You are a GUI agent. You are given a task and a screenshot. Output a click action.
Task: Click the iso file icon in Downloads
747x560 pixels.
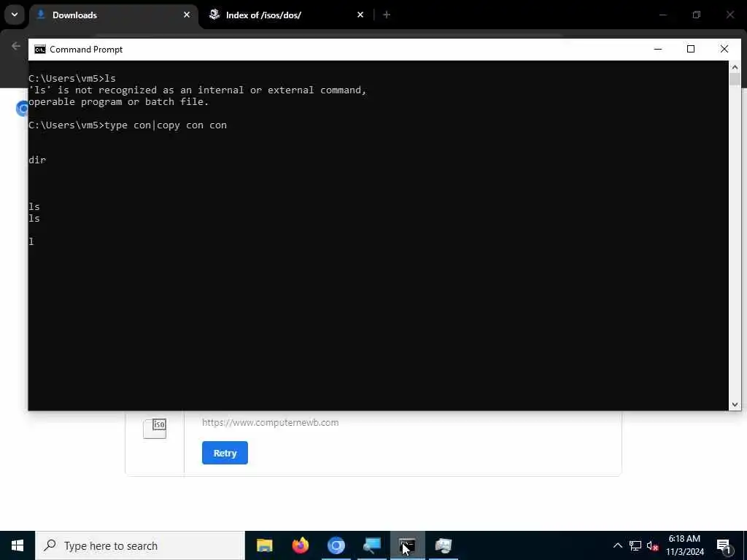pyautogui.click(x=155, y=429)
